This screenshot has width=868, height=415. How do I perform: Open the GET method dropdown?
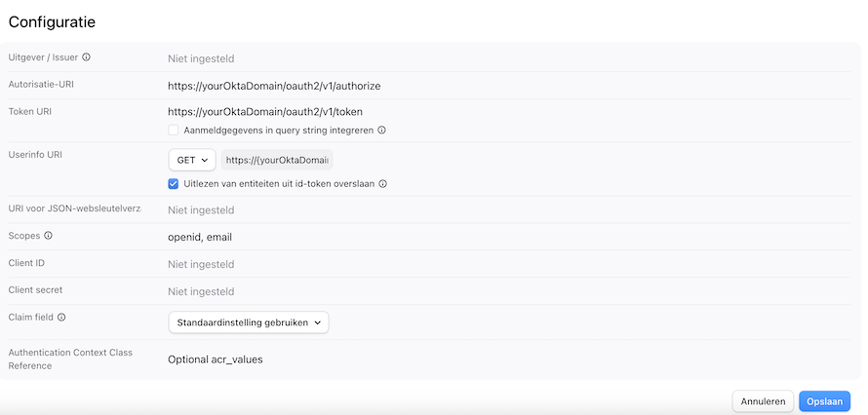192,160
